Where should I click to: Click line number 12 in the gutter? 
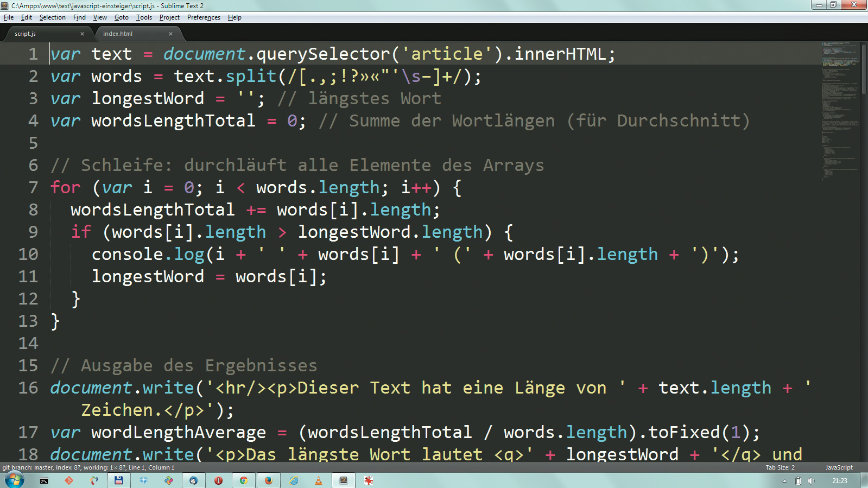pyautogui.click(x=28, y=299)
